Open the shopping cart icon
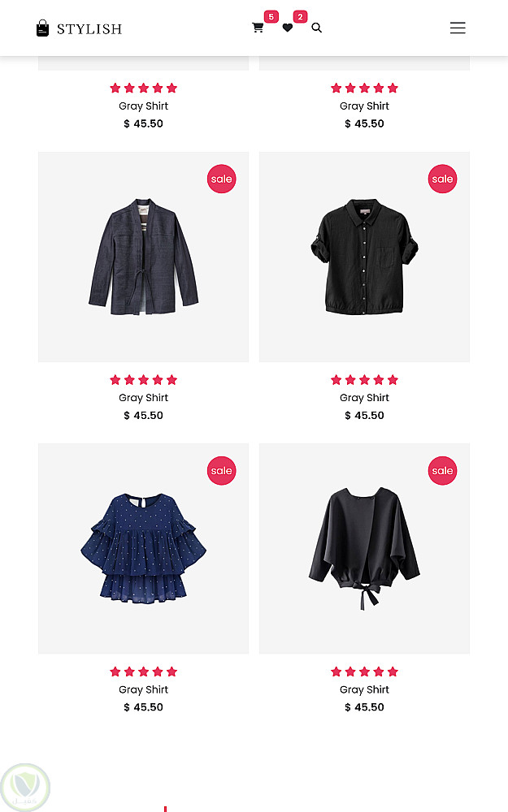 click(x=258, y=28)
